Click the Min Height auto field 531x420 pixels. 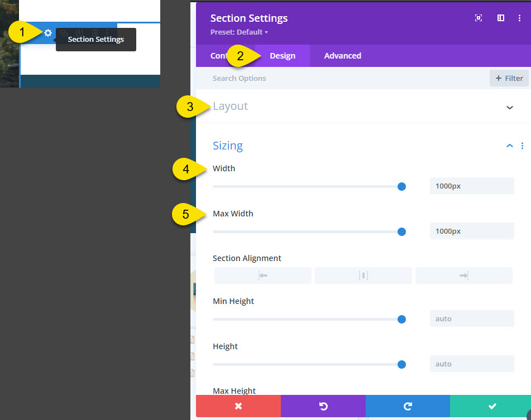point(472,318)
